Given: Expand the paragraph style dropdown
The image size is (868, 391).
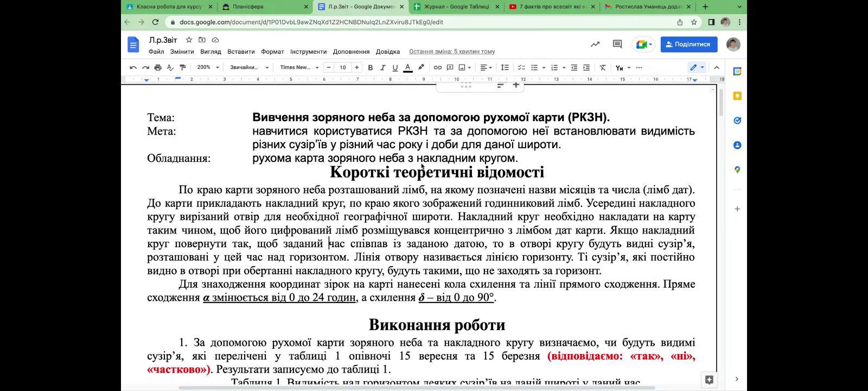Looking at the screenshot, I should 249,67.
